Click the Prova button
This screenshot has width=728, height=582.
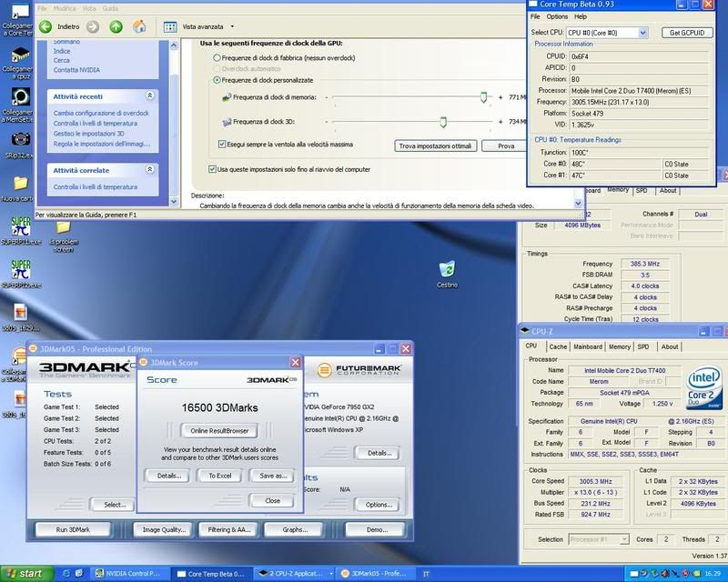click(505, 146)
